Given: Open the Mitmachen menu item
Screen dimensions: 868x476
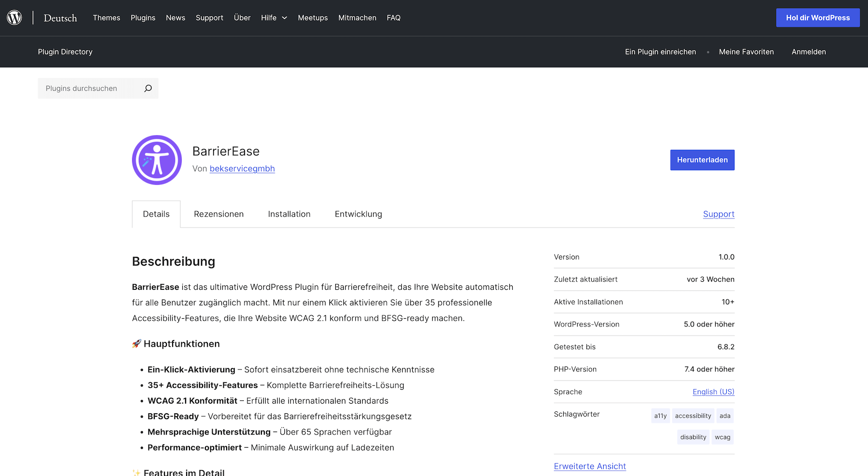Looking at the screenshot, I should coord(357,18).
